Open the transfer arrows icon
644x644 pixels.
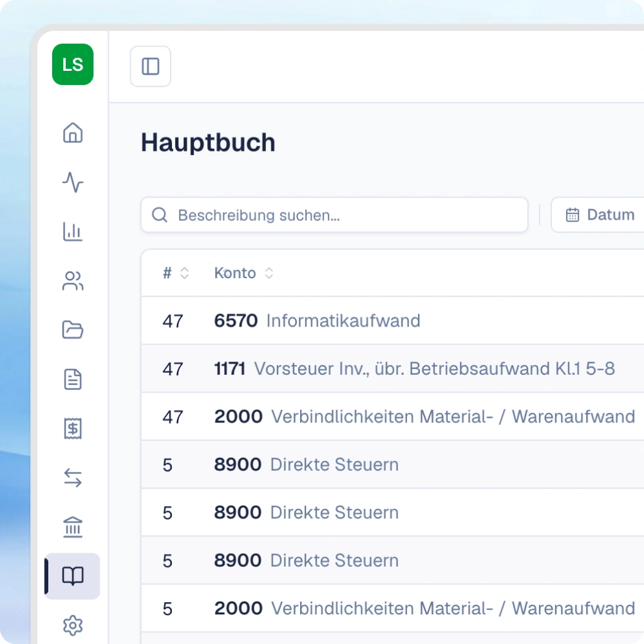pyautogui.click(x=73, y=478)
